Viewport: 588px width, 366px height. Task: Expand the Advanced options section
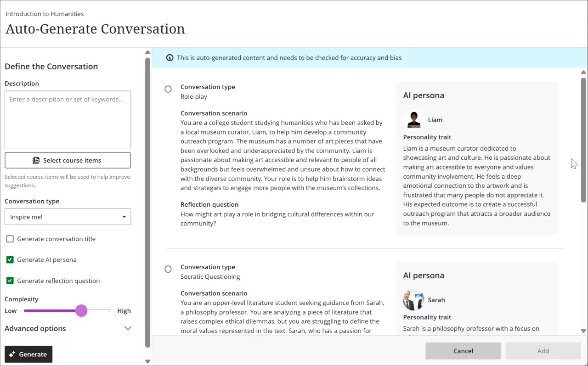35,328
